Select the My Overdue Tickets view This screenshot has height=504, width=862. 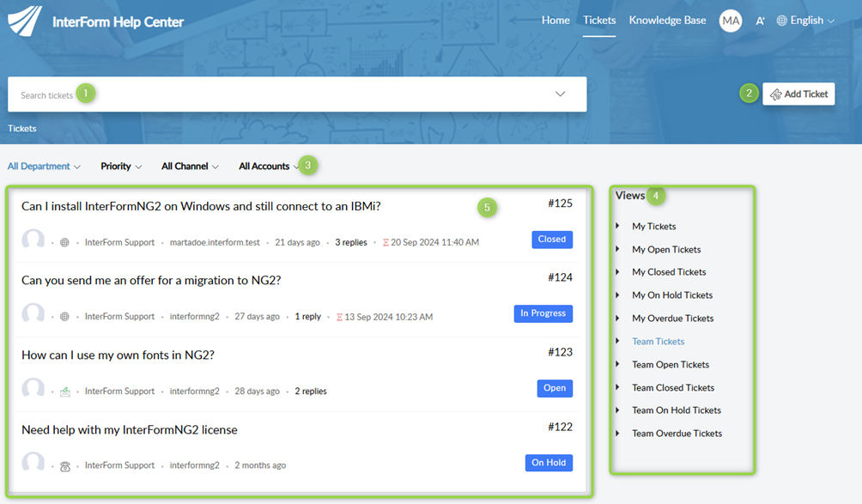673,319
